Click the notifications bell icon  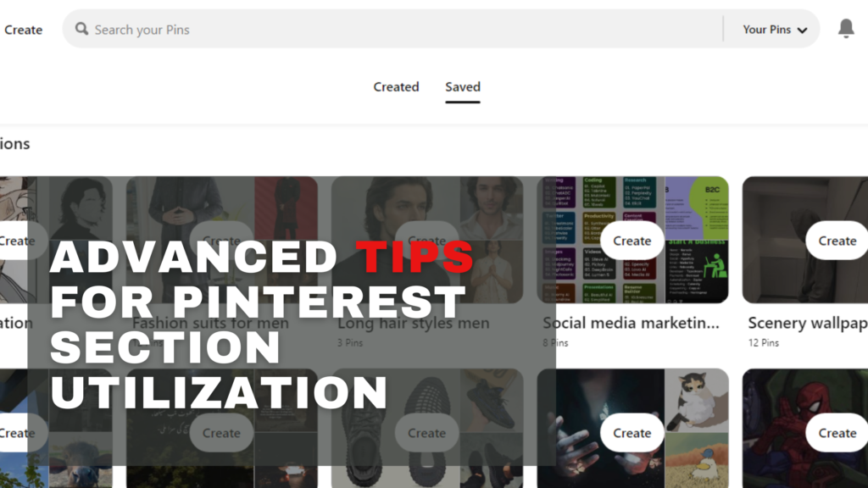pyautogui.click(x=846, y=29)
